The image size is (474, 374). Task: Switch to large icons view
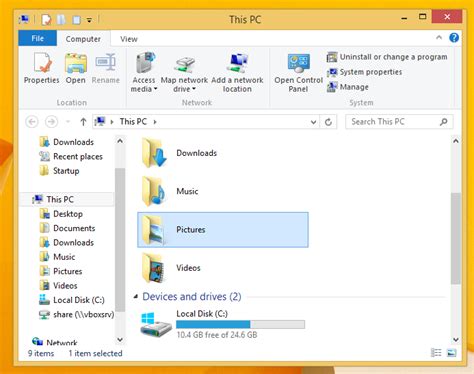[452, 353]
